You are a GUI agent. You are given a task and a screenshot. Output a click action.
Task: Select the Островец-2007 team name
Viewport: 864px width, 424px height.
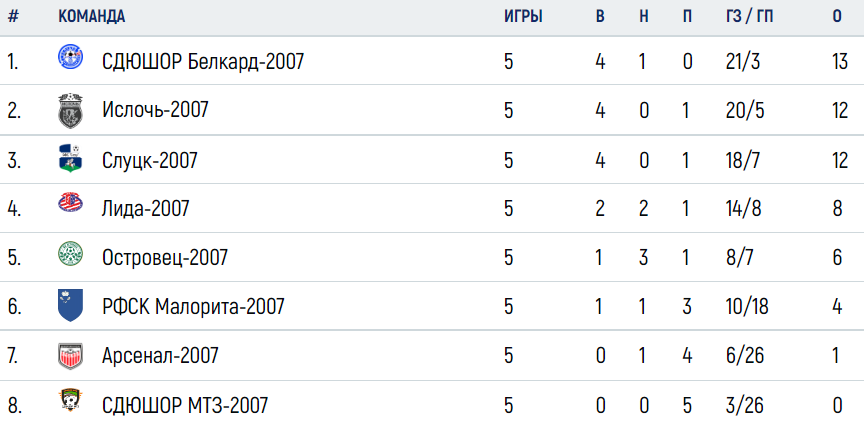[x=165, y=257]
